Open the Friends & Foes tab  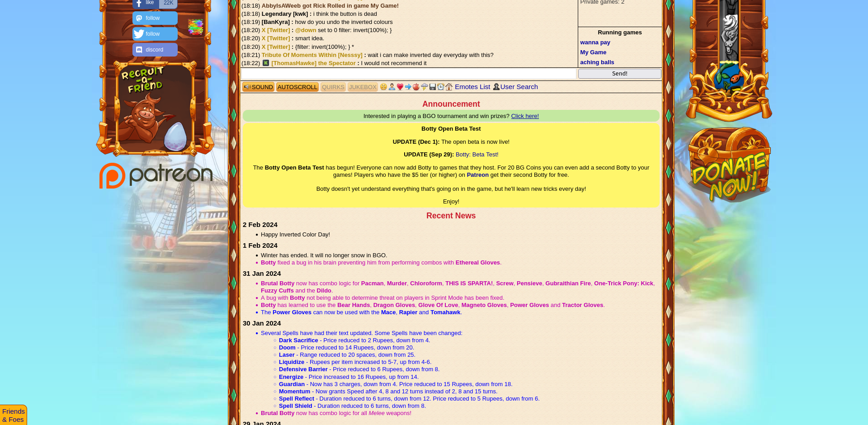point(14,415)
